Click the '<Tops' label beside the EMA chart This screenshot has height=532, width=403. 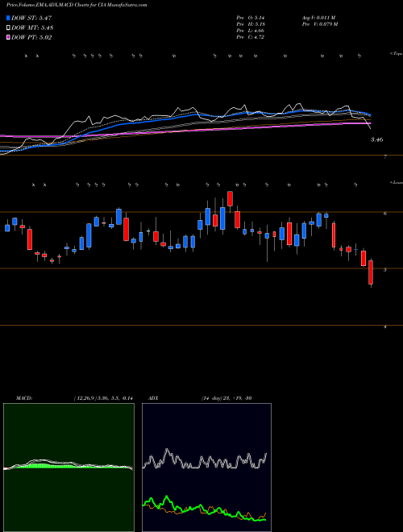point(397,54)
